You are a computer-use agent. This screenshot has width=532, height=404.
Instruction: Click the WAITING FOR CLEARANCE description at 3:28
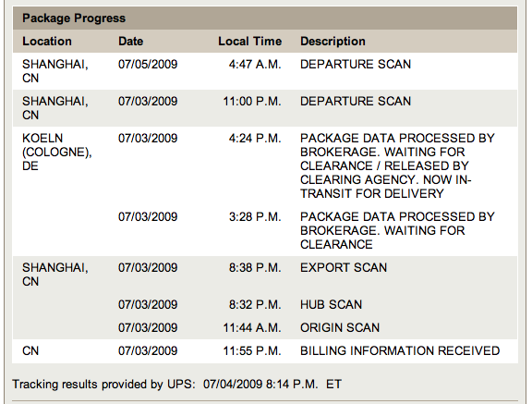(397, 230)
